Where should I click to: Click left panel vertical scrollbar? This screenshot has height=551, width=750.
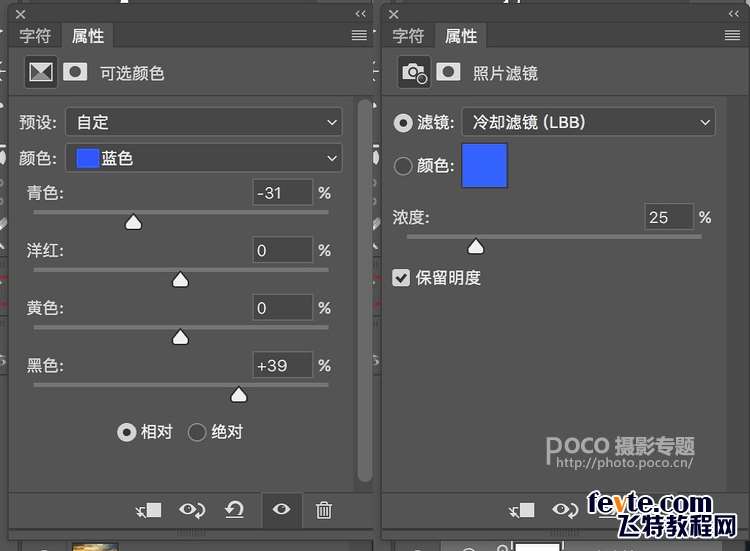[x=364, y=290]
